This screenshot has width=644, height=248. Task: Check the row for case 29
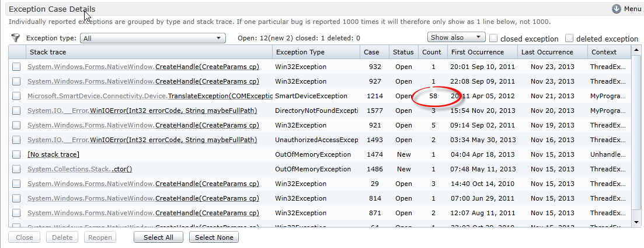[16, 184]
